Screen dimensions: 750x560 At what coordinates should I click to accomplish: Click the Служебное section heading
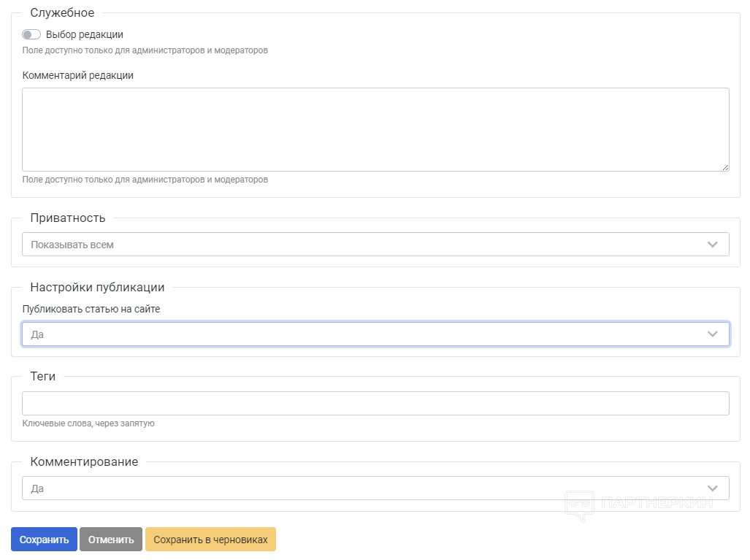[62, 12]
